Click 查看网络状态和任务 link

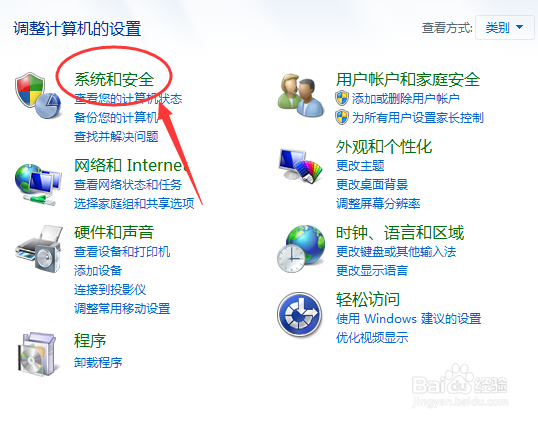click(128, 185)
